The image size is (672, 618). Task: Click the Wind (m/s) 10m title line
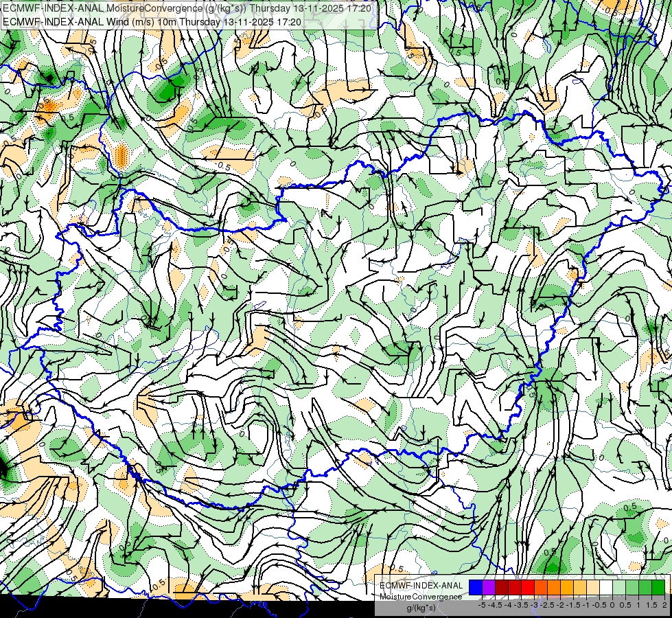click(152, 21)
